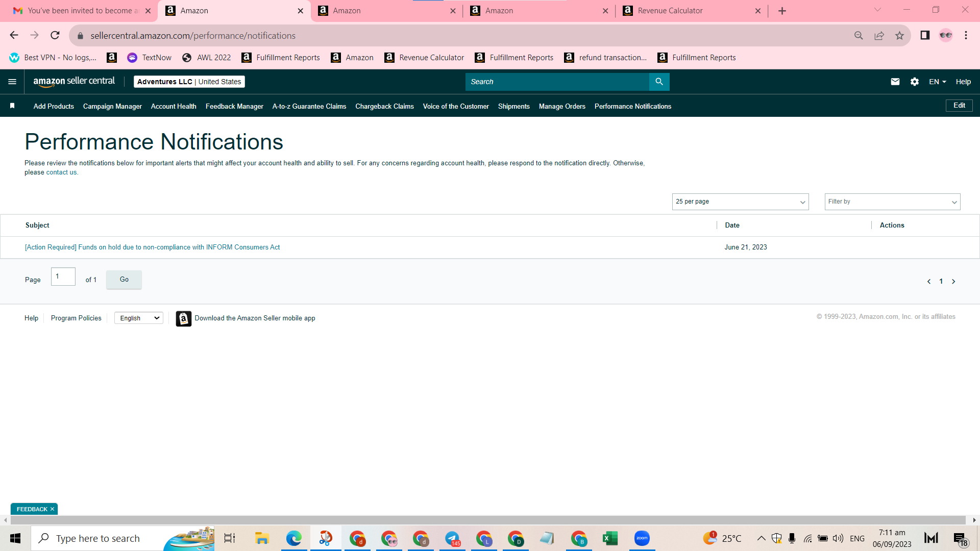980x551 pixels.
Task: Open a new browser tab
Action: [782, 11]
